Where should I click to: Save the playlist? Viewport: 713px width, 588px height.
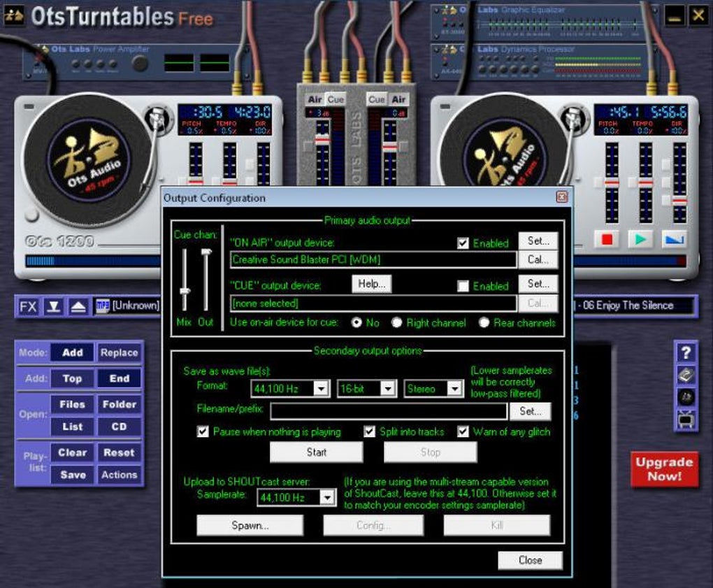[73, 475]
